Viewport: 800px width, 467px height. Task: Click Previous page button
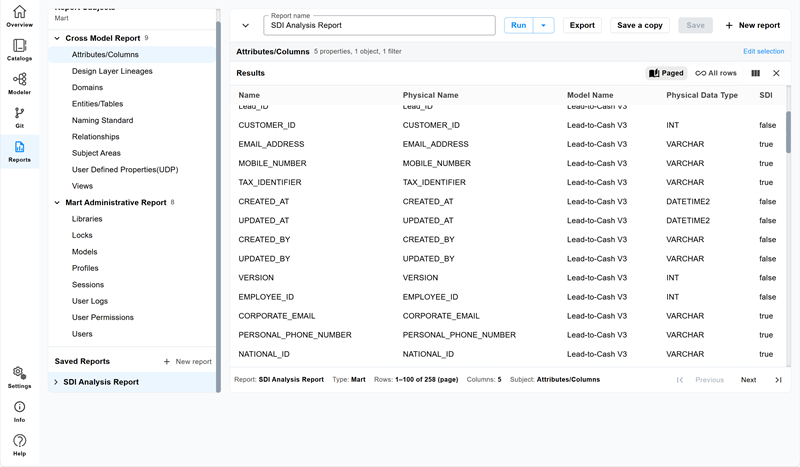tap(709, 380)
